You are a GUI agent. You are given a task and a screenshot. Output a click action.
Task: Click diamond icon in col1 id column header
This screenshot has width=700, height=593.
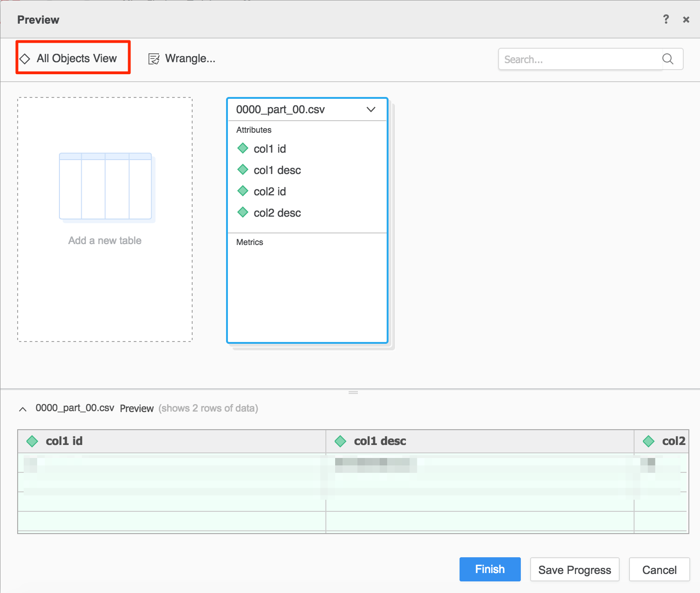pos(32,441)
